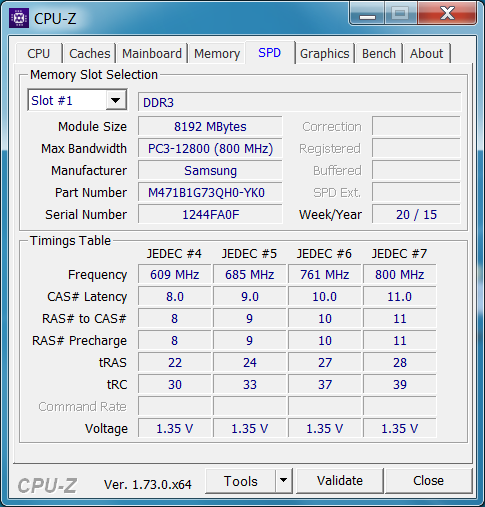Click tRC value 33
This screenshot has height=507, width=485.
250,385
